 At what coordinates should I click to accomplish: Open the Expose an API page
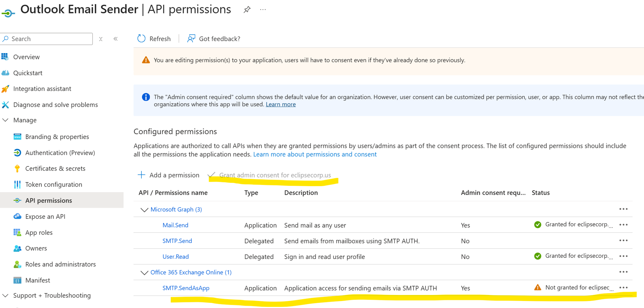pyautogui.click(x=45, y=216)
